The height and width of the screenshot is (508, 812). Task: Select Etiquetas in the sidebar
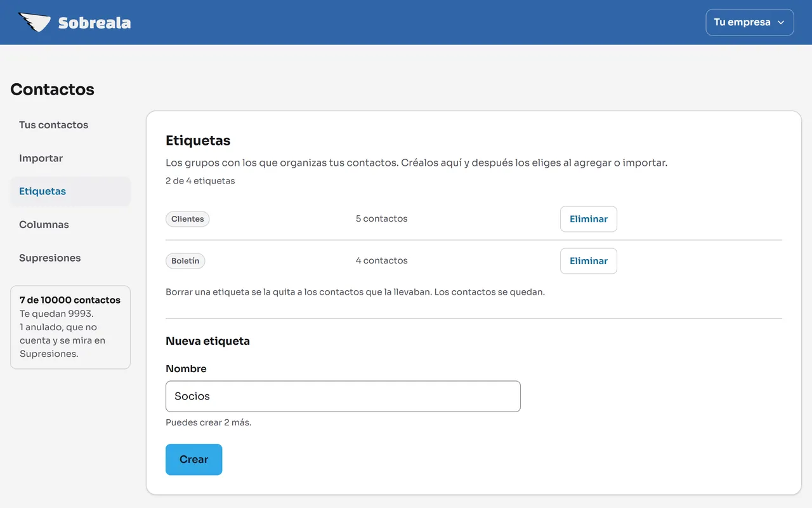[70, 191]
